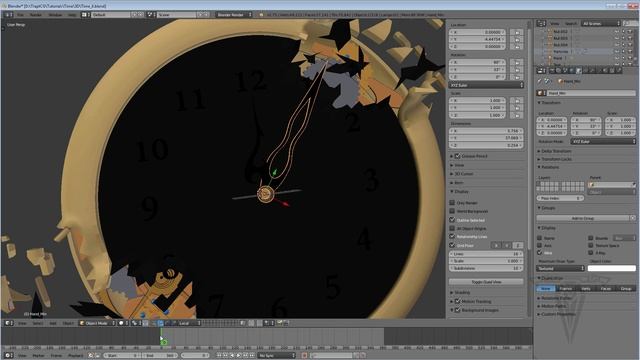Open the timeline Playback menu
This screenshot has width=640, height=360.
76,356
